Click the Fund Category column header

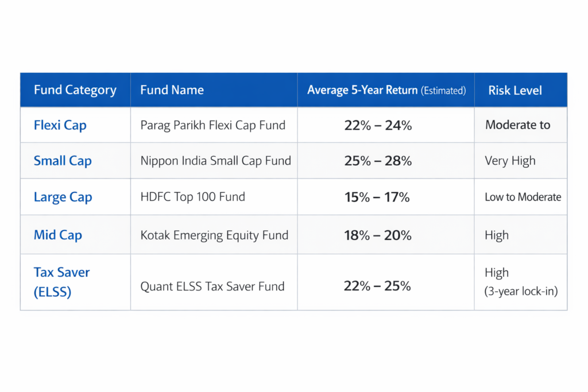pyautogui.click(x=75, y=90)
